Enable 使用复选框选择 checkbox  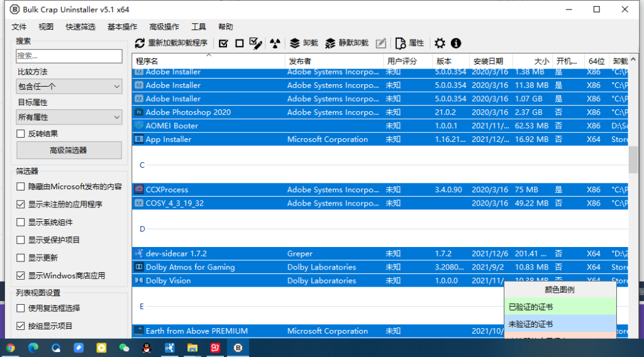pyautogui.click(x=21, y=308)
